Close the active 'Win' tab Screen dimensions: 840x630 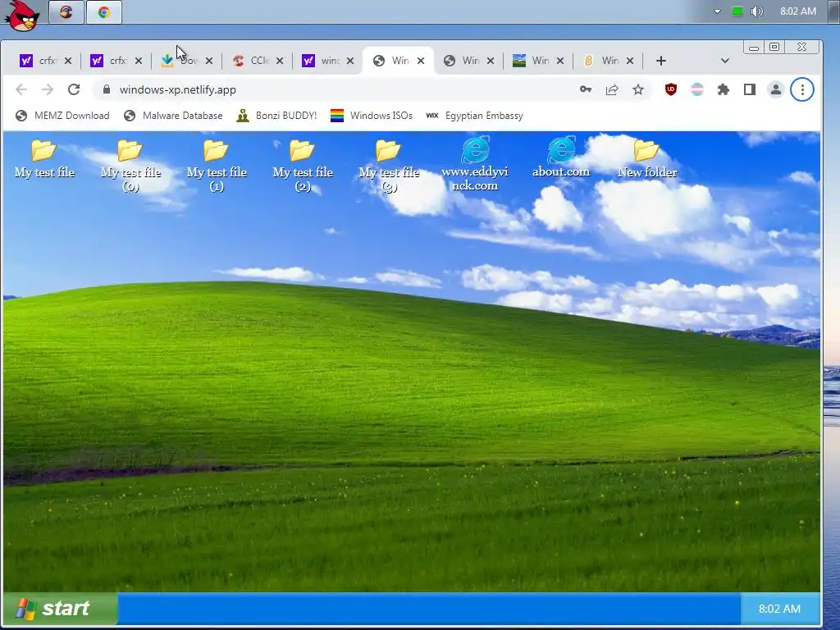coord(421,61)
